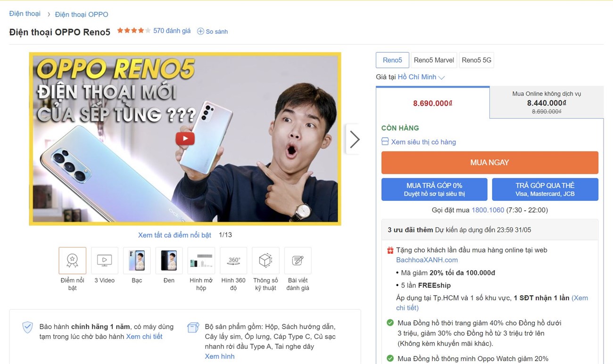613x364 pixels.
Task: View the Đen color thumbnail
Action: [169, 260]
